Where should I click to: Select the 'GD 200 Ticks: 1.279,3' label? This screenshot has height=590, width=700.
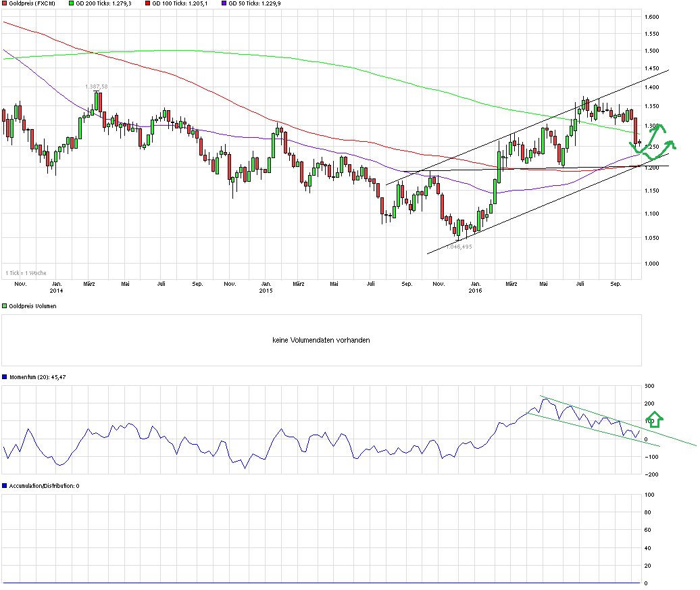[103, 3]
